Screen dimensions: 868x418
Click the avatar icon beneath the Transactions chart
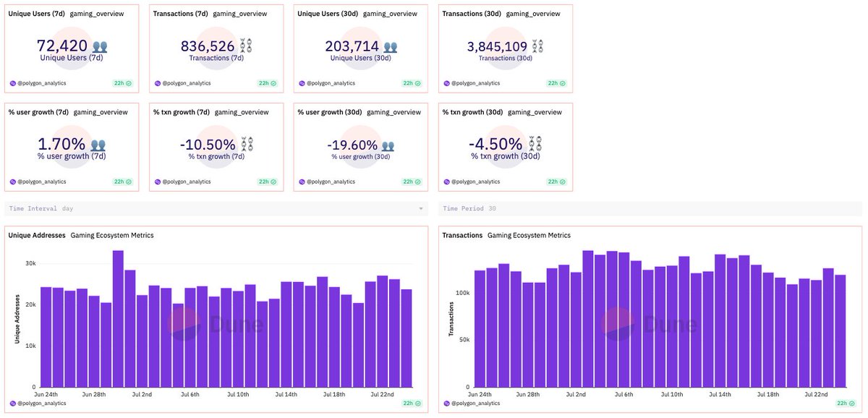pyautogui.click(x=446, y=403)
